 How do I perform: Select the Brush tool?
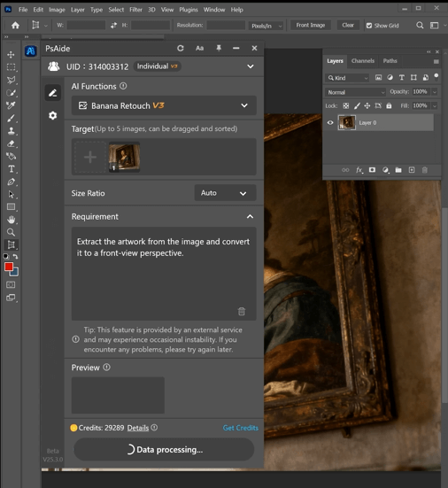pyautogui.click(x=11, y=119)
